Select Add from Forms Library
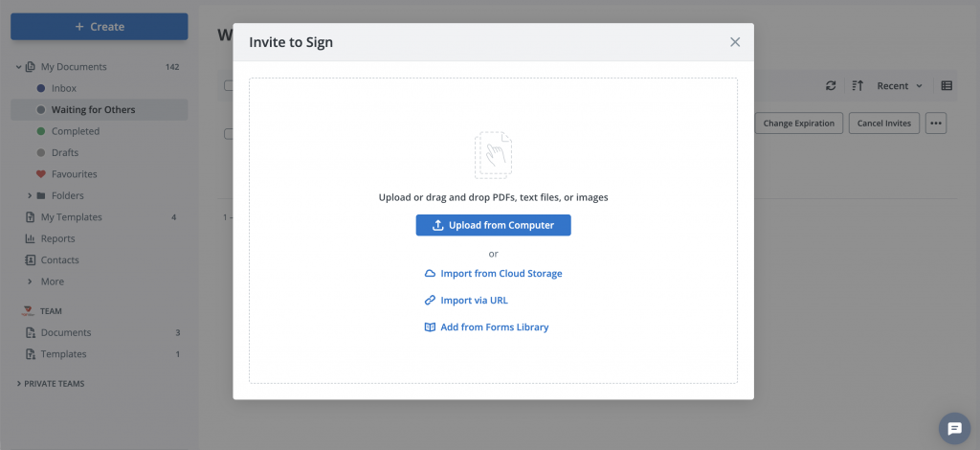 (486, 326)
